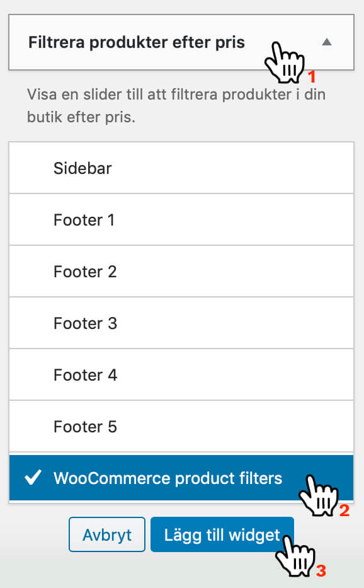Image resolution: width=364 pixels, height=588 pixels.
Task: Click the hand pointer icon labeled 3
Action: (295, 555)
